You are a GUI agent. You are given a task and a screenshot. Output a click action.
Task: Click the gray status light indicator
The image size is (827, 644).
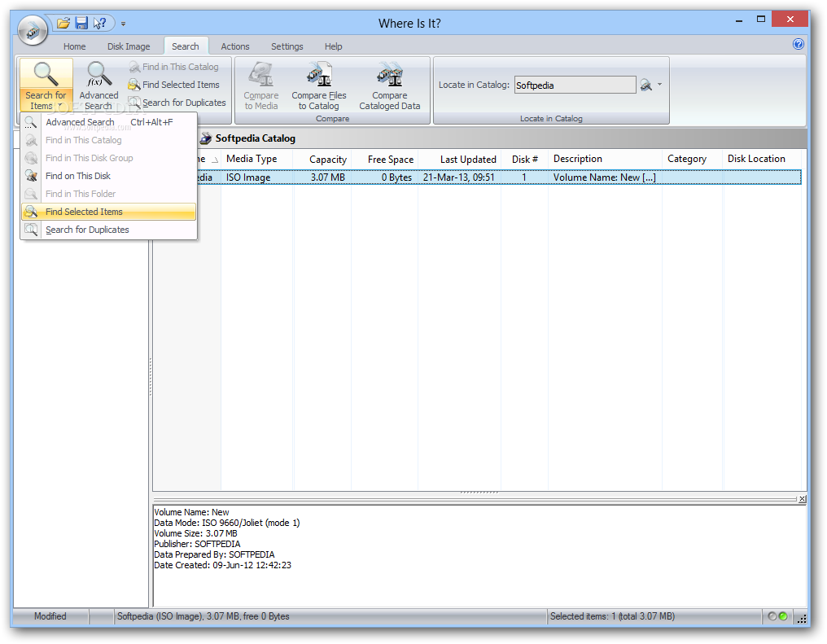(x=772, y=616)
